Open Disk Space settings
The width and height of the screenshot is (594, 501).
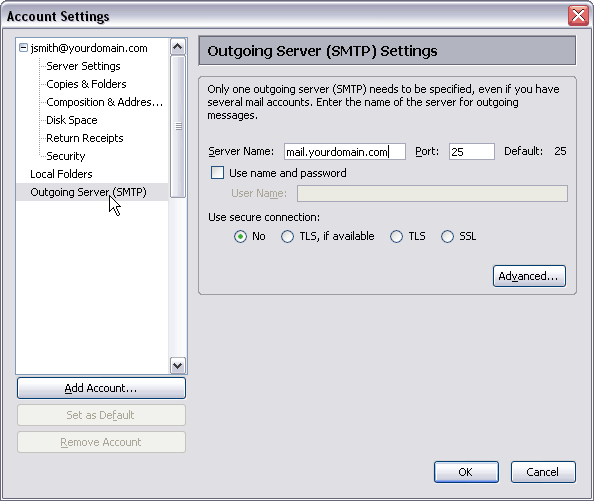[x=72, y=120]
